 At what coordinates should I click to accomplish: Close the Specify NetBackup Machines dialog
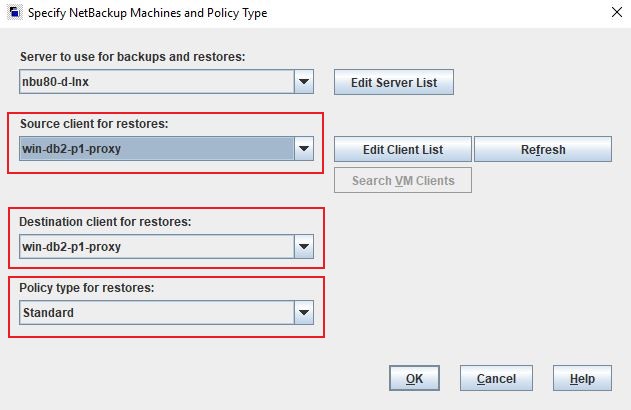pyautogui.click(x=612, y=14)
